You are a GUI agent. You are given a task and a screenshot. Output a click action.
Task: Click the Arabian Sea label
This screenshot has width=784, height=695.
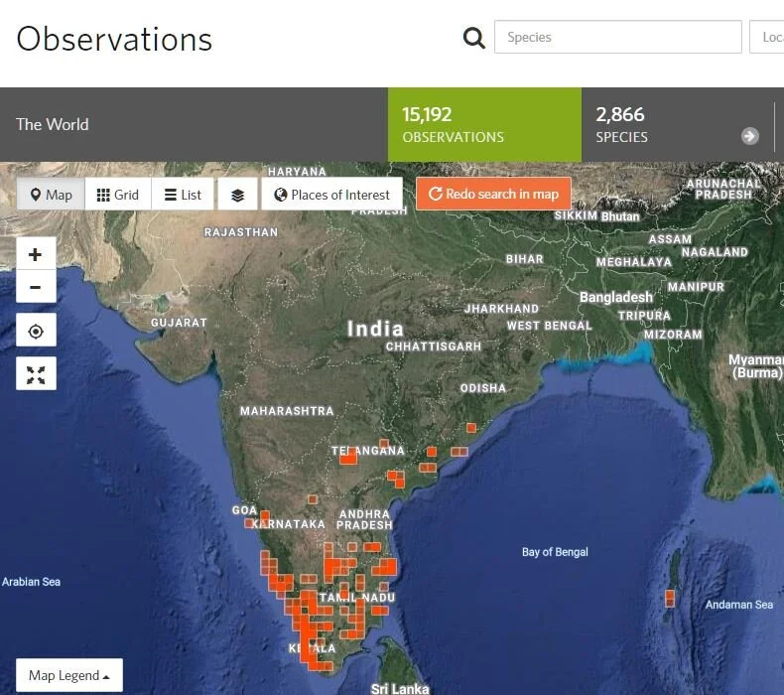[31, 582]
